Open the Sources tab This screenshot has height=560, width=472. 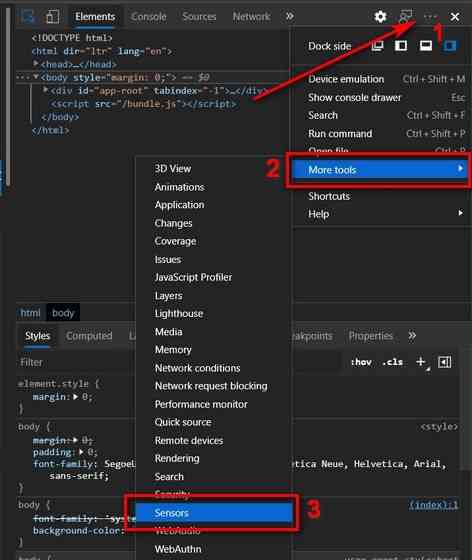199,17
